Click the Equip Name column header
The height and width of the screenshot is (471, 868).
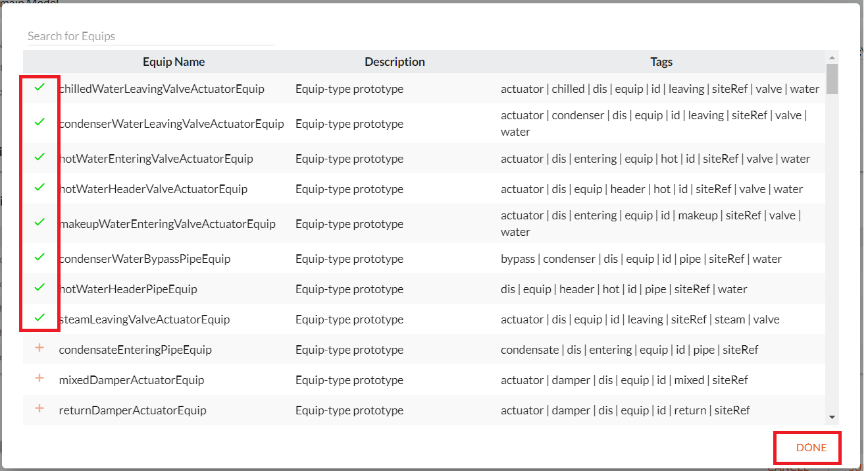[174, 62]
